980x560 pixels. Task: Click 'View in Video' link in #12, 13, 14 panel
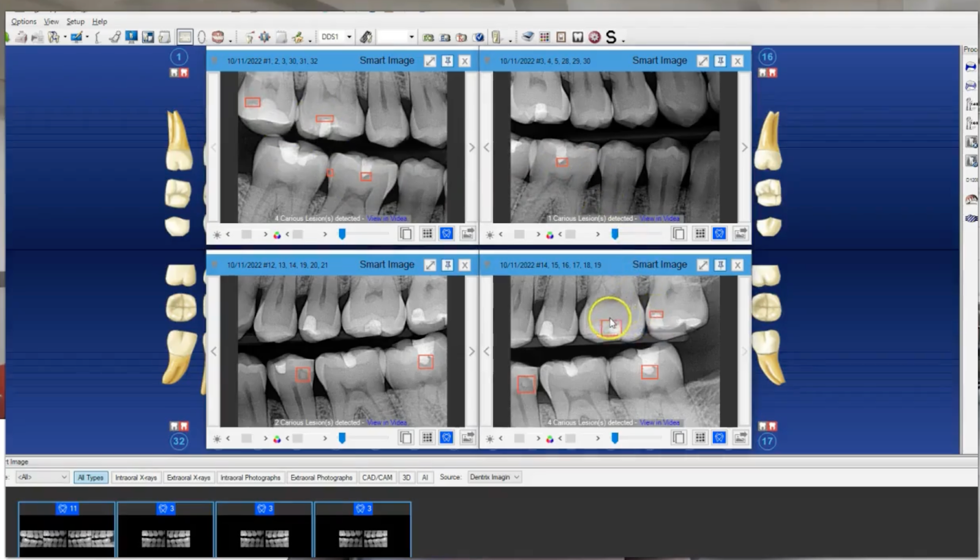coord(387,422)
